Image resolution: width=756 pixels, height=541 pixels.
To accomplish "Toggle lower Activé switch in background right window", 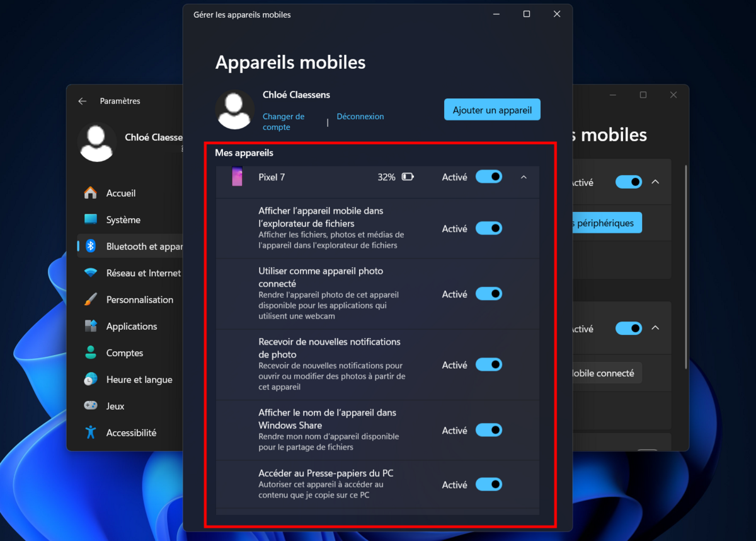I will coord(628,329).
